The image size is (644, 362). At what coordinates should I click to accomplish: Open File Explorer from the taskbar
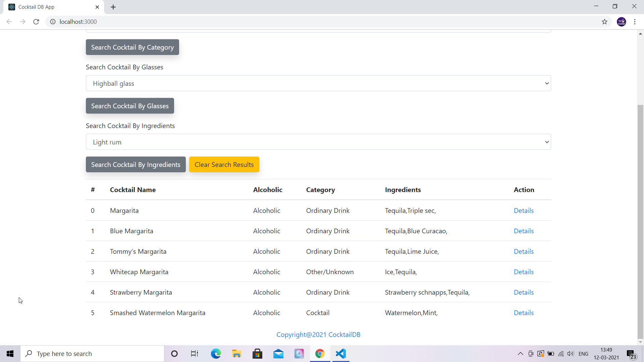click(x=236, y=354)
